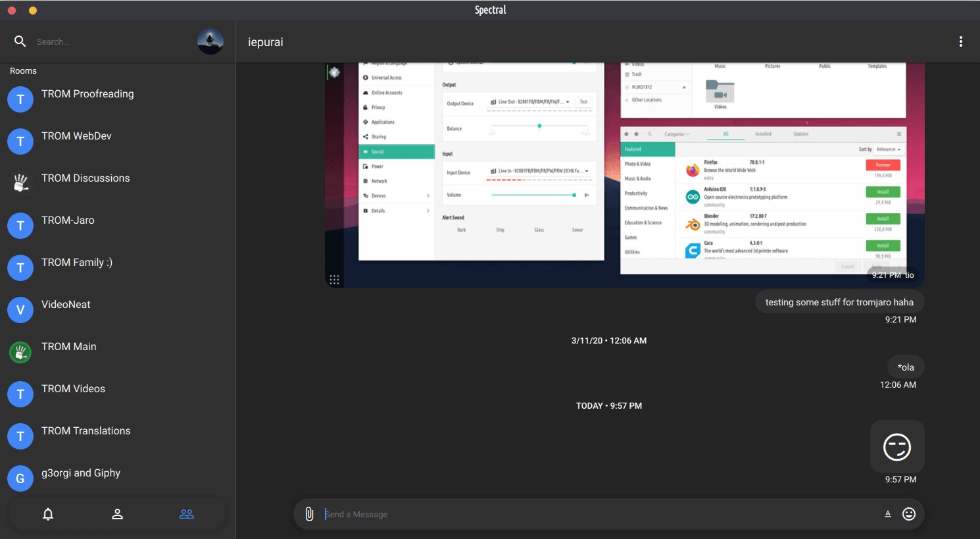This screenshot has width=980, height=539.
Task: Open the emoji picker icon
Action: point(909,514)
